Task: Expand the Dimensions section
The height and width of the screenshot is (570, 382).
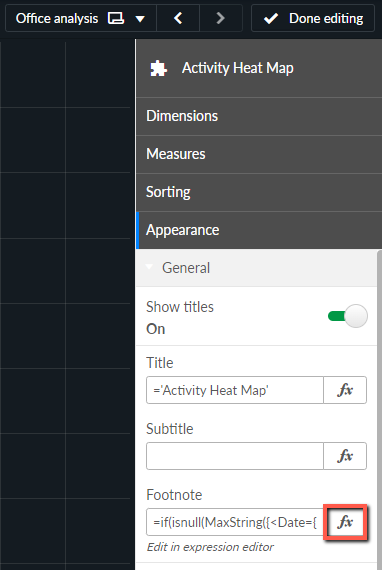Action: point(259,116)
